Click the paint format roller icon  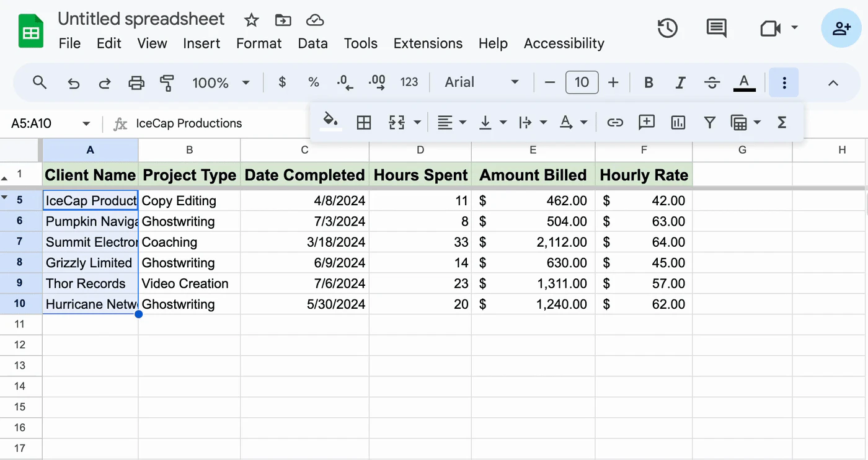pos(167,82)
